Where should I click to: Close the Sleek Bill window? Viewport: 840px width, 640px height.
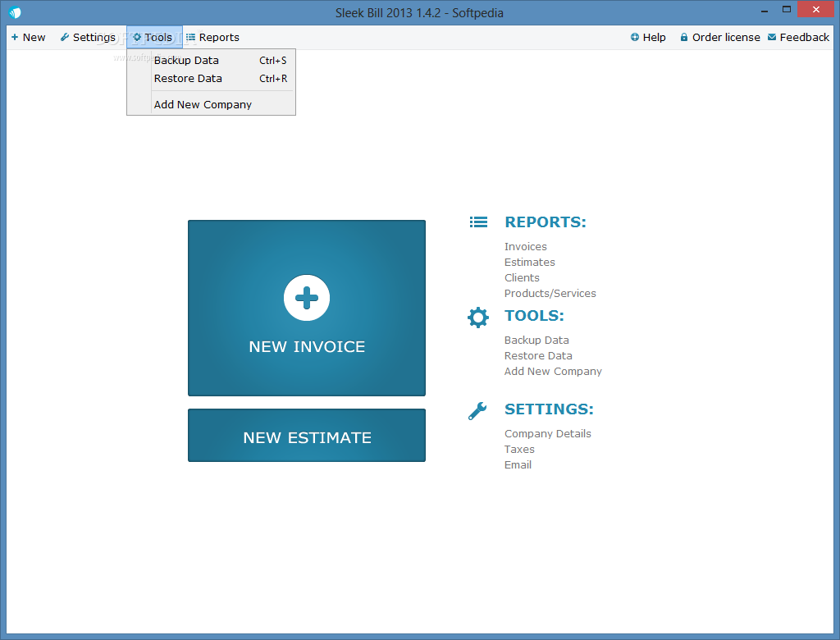click(x=816, y=10)
